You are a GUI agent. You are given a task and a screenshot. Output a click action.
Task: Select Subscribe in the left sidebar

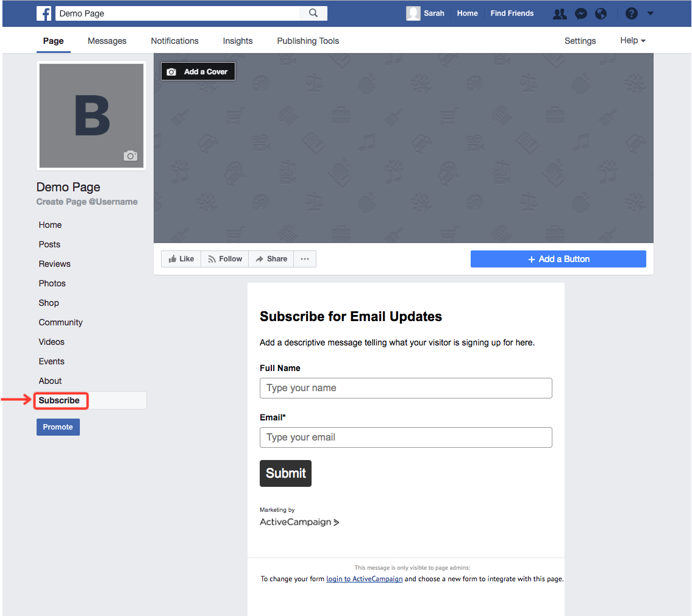click(x=59, y=400)
